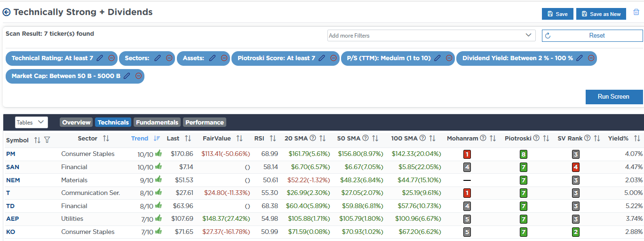Click the Save as New button

click(x=601, y=14)
